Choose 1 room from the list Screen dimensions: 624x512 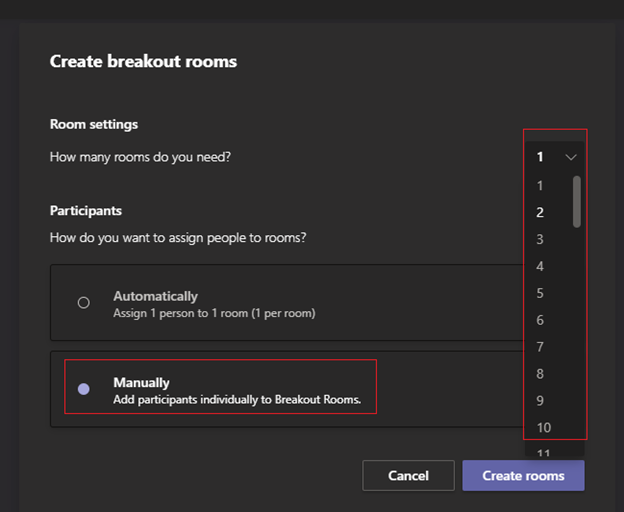540,185
